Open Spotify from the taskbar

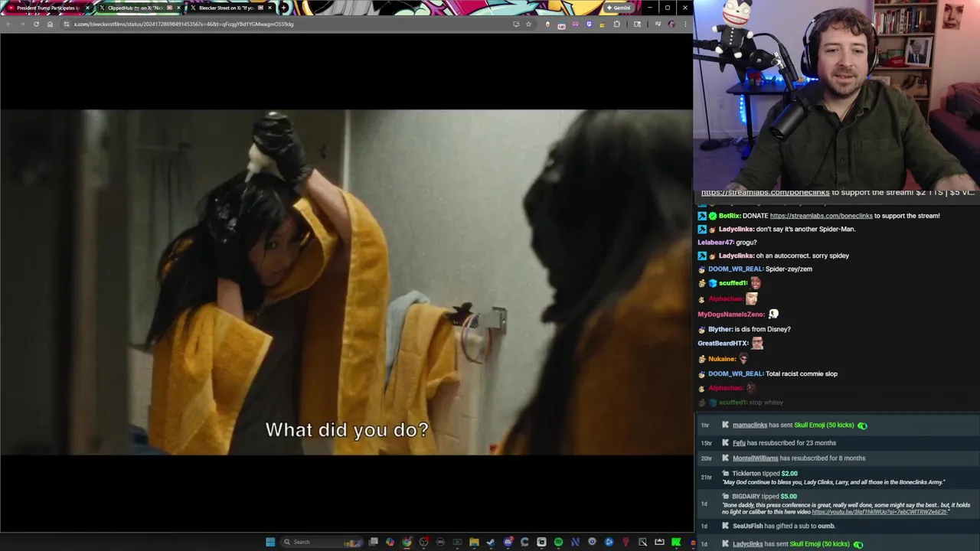pos(558,542)
